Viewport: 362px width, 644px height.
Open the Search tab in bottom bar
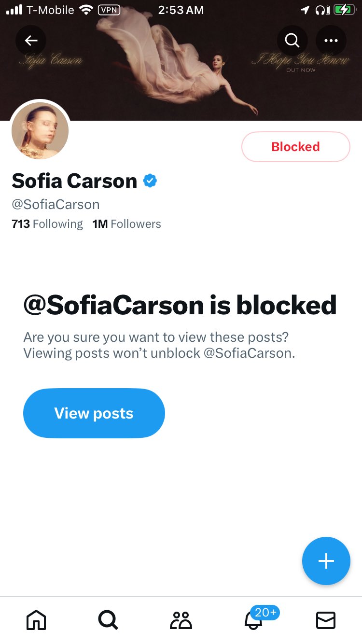coord(108,620)
